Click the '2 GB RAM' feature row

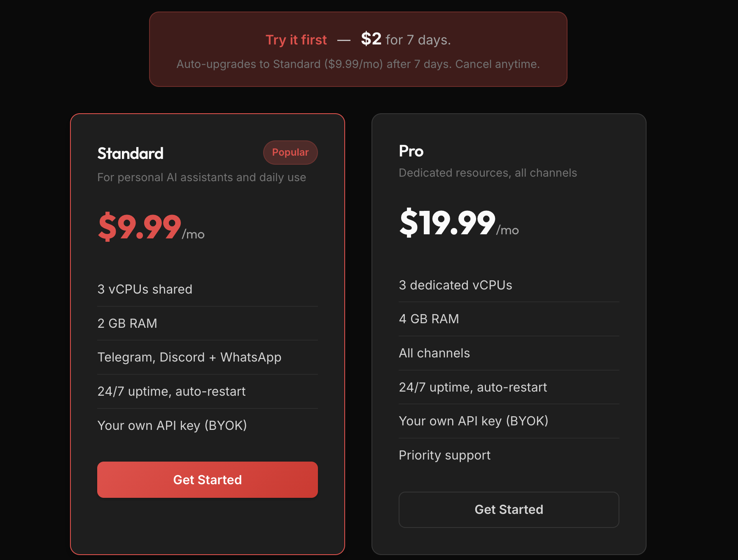[127, 323]
